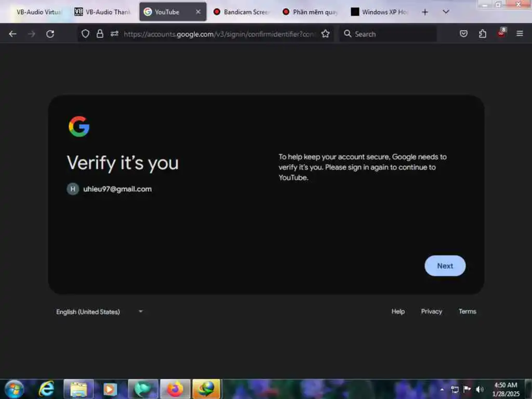Switch to Phần mềm quay tab
This screenshot has height=399, width=532.
311,12
